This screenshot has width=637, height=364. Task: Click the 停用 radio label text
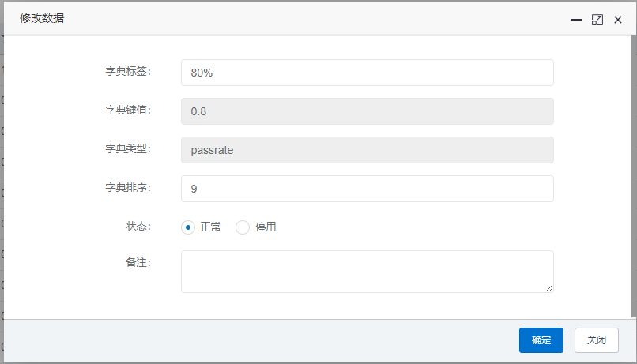pos(266,227)
